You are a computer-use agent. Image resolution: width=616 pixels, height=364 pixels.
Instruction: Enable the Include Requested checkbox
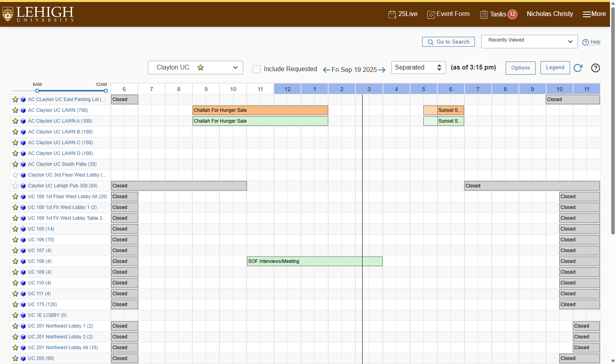257,69
